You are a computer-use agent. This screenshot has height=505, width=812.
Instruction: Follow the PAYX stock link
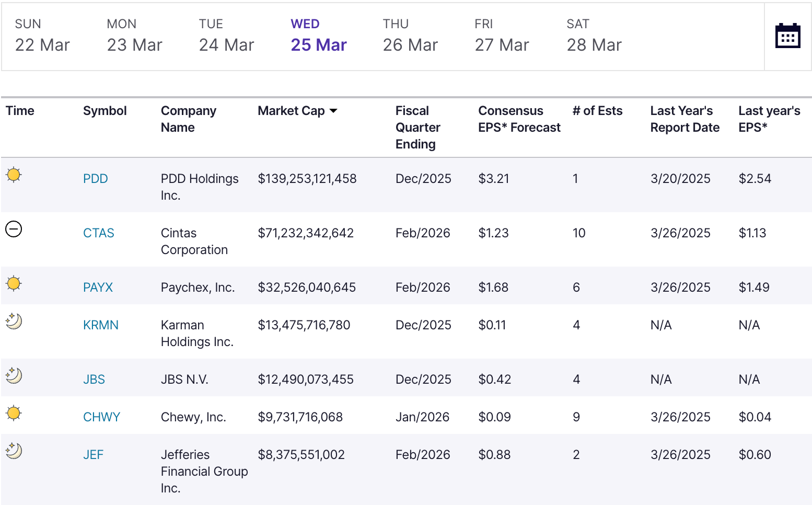(x=98, y=288)
